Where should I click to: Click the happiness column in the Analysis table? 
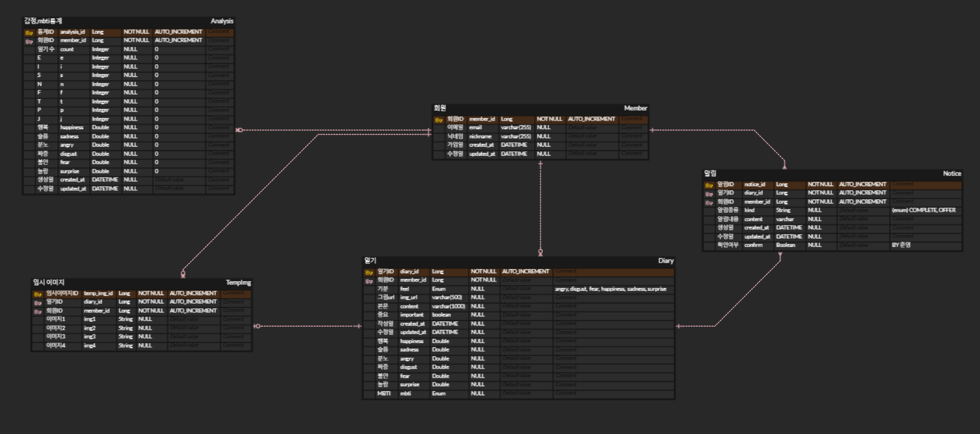72,128
